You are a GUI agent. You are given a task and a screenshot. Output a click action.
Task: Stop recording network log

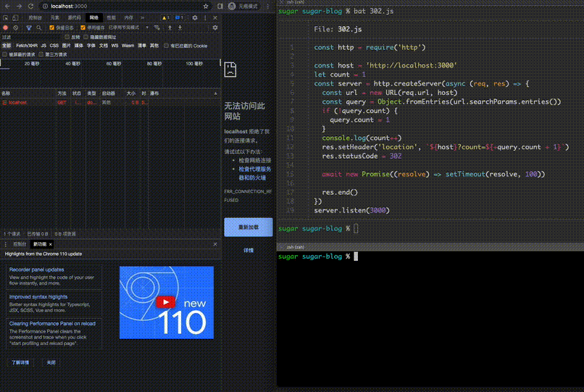coord(5,28)
